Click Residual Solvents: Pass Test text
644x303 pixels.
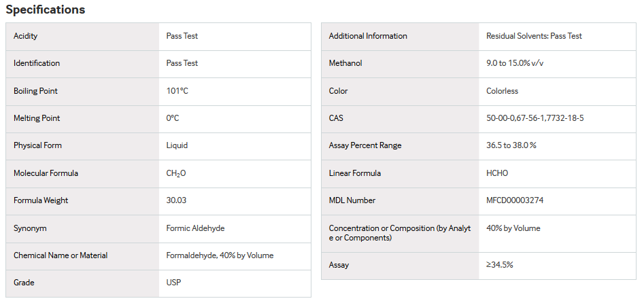coord(534,36)
